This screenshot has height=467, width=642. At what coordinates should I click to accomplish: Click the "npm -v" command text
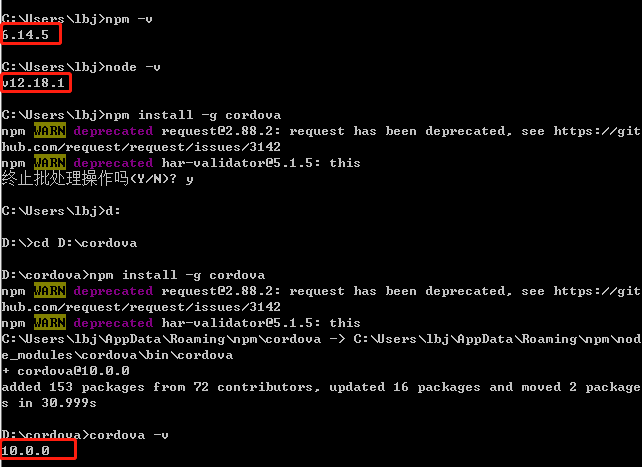pos(129,19)
